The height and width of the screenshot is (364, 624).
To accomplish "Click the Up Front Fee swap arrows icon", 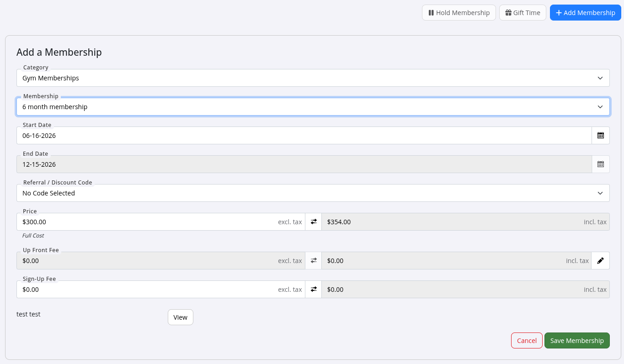I will (314, 260).
